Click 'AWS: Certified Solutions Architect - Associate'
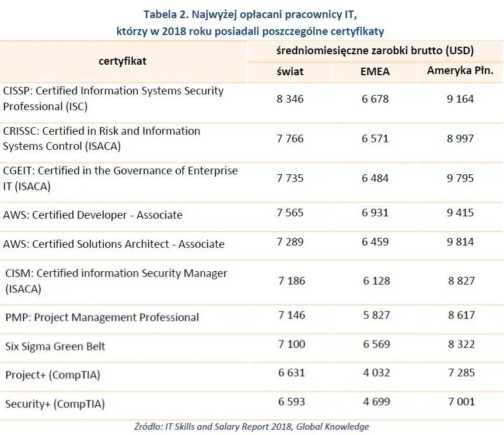Viewport: 504px width, 435px height. (x=114, y=244)
